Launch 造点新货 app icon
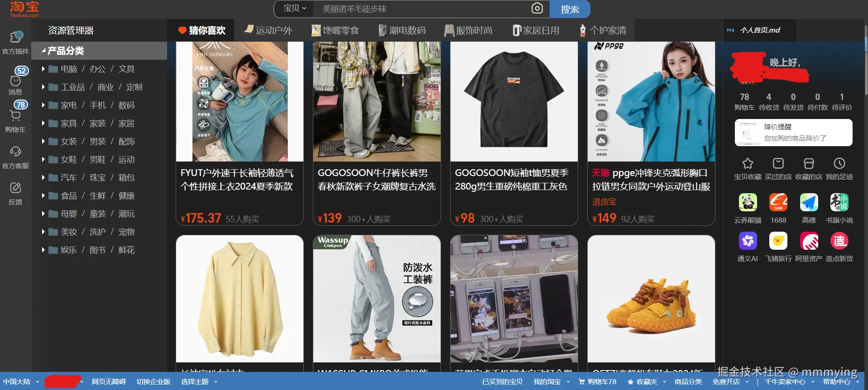Image resolution: width=868 pixels, height=390 pixels. point(839,241)
